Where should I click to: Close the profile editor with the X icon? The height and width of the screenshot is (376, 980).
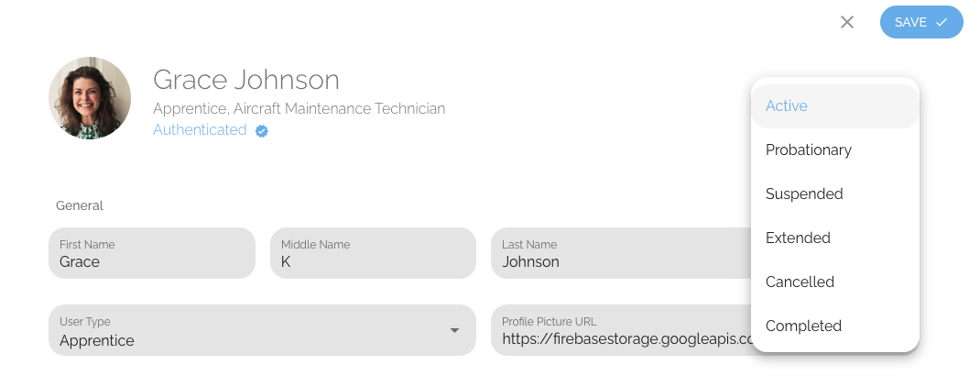(x=847, y=23)
